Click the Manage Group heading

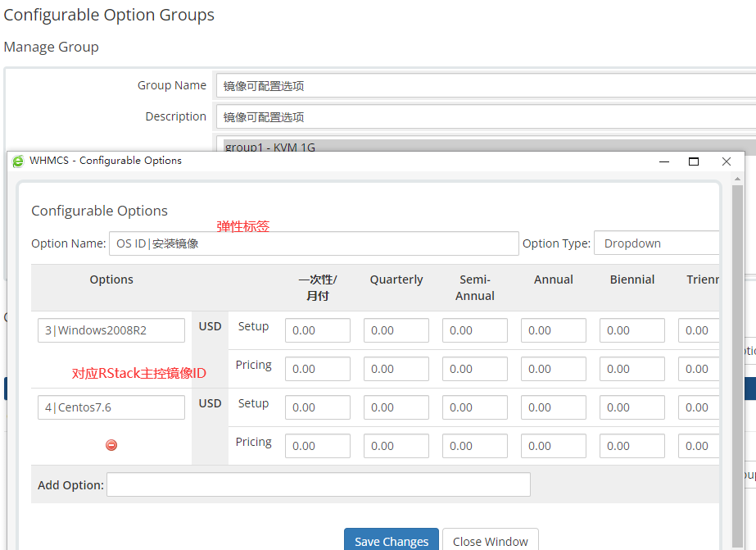pos(51,47)
